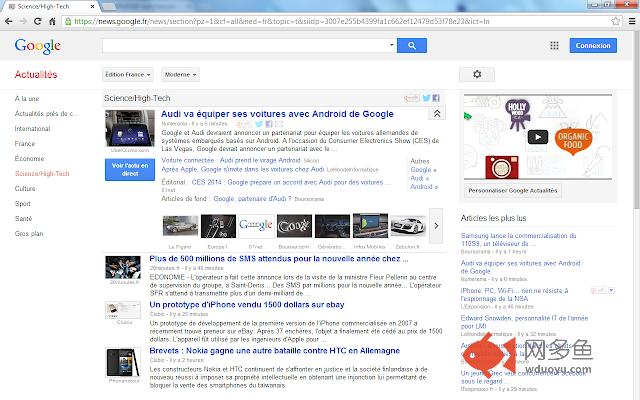Viewport: 640px width, 400px height.
Task: Open the Chrome menu hamburger icon
Action: click(632, 21)
